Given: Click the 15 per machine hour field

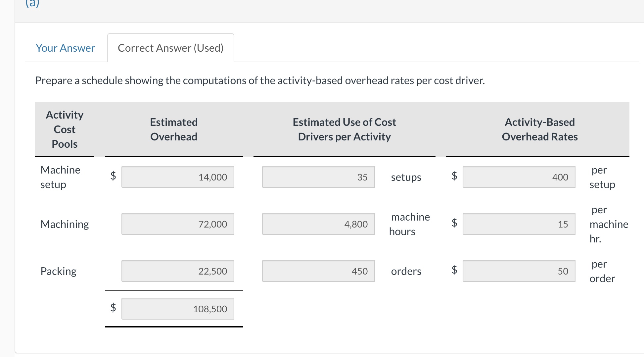Looking at the screenshot, I should click(518, 224).
